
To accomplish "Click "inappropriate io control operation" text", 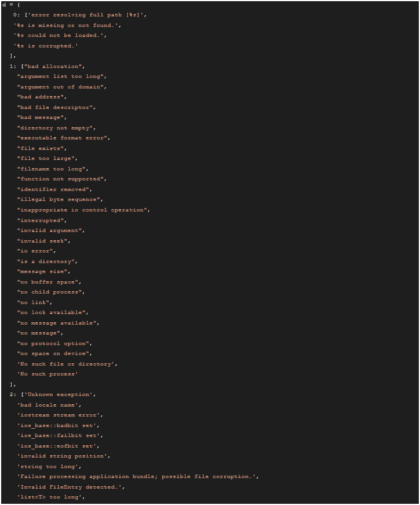I will point(83,210).
